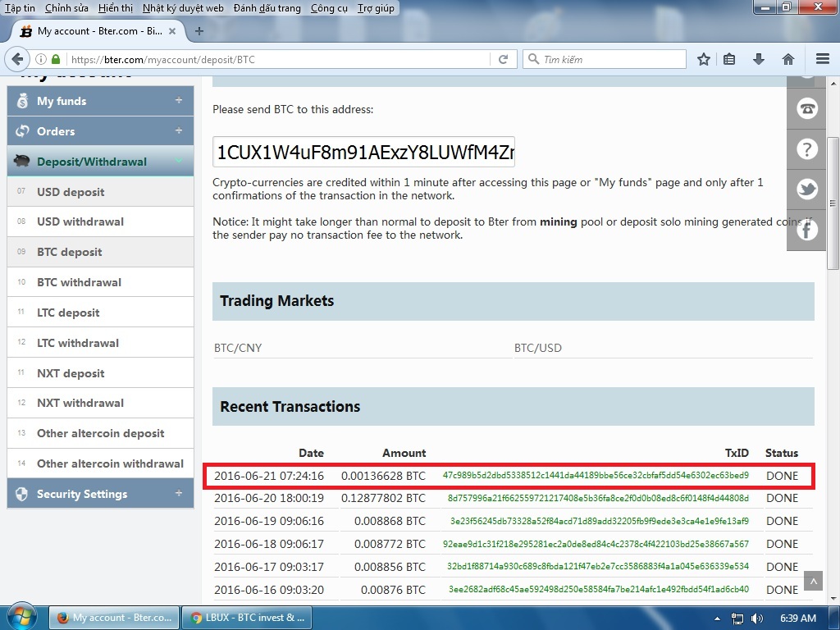Open TxID starting with 32bd1f88714a

tap(598, 566)
